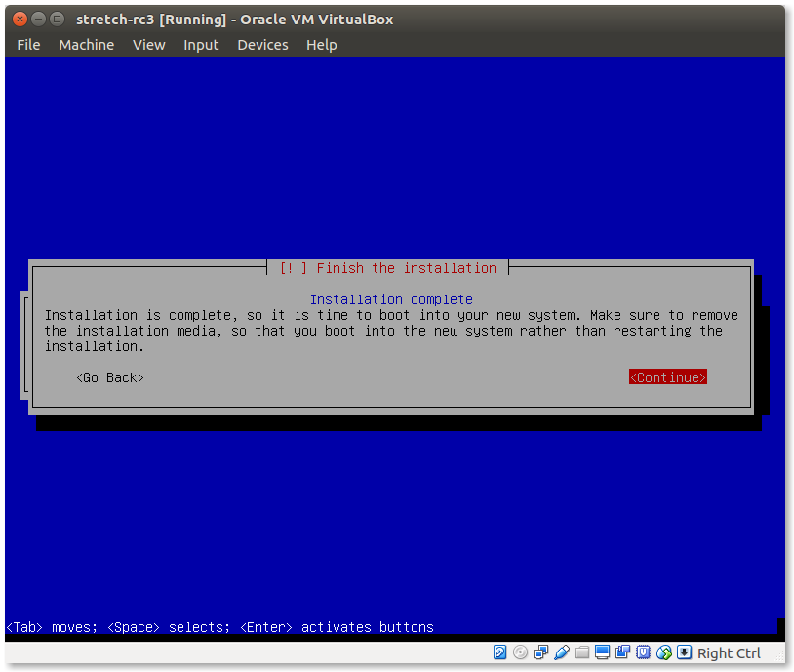Image resolution: width=794 pixels, height=672 pixels.
Task: Open the Help menu
Action: (x=322, y=45)
